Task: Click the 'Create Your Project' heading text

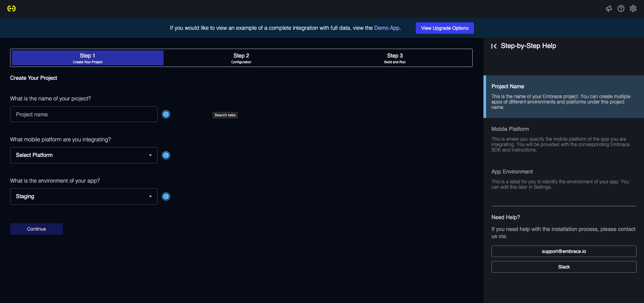Action: [x=33, y=78]
